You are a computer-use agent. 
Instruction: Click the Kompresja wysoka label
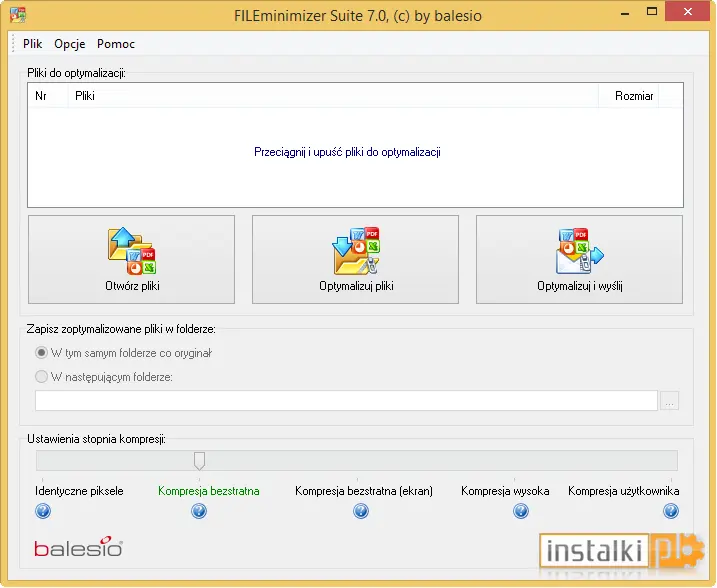tap(505, 491)
